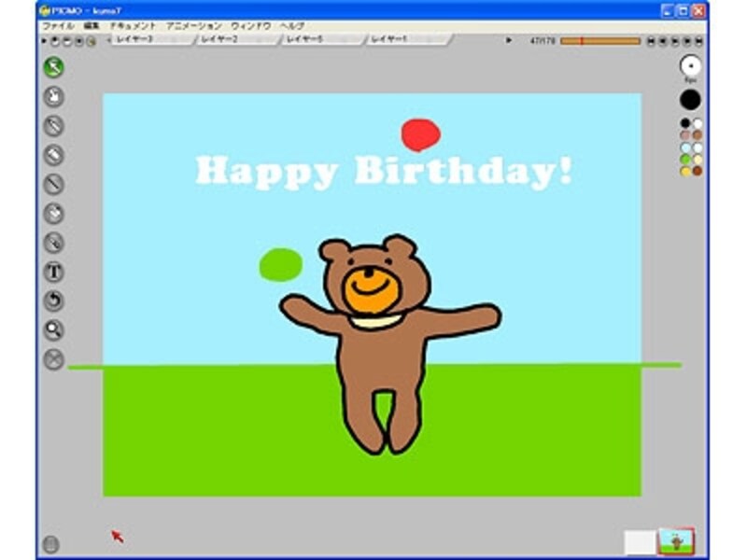Pick the white palette swatch

[x=697, y=123]
